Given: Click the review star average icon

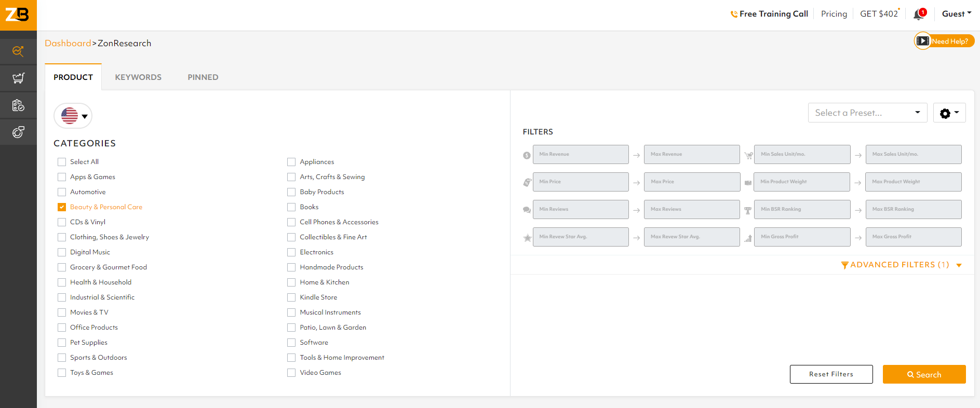Looking at the screenshot, I should coord(527,238).
